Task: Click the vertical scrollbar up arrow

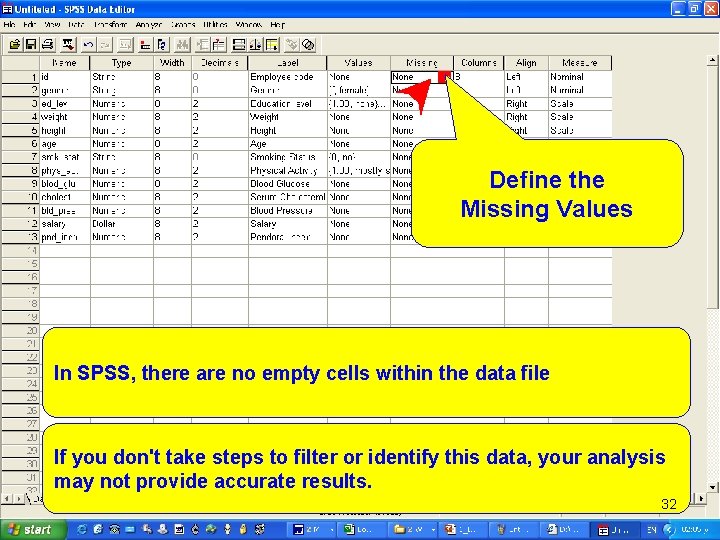Action: click(712, 60)
